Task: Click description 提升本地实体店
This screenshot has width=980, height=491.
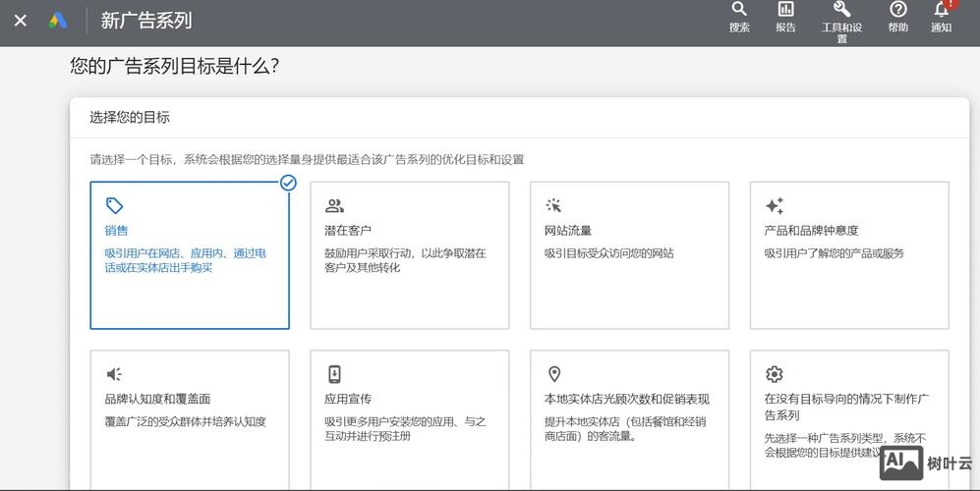Action: click(625, 429)
